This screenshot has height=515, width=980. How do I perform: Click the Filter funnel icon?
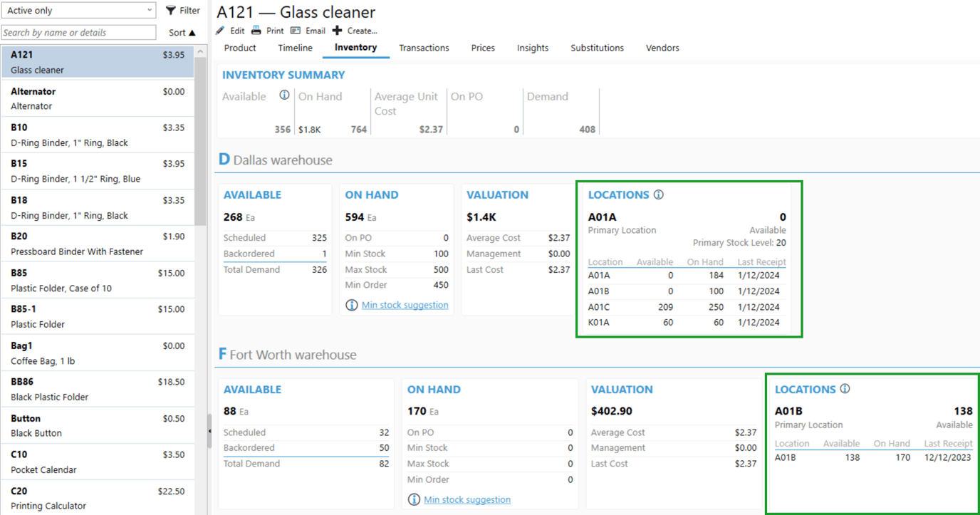tap(171, 11)
